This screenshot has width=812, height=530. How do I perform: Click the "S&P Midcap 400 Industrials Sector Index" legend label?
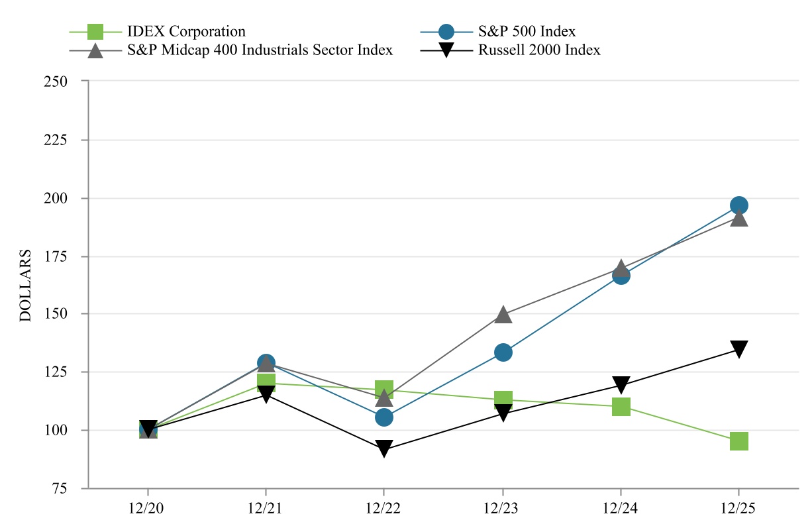[x=260, y=50]
